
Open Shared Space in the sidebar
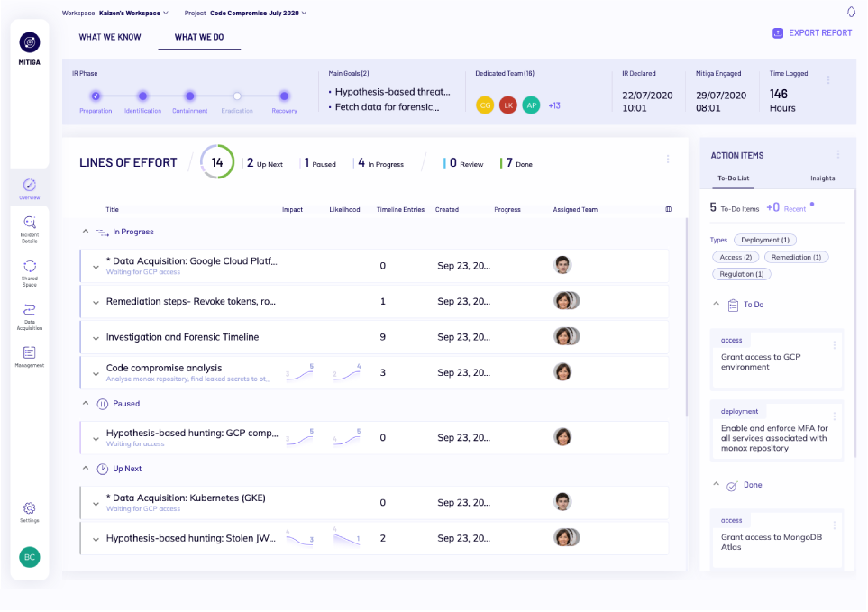pyautogui.click(x=29, y=267)
